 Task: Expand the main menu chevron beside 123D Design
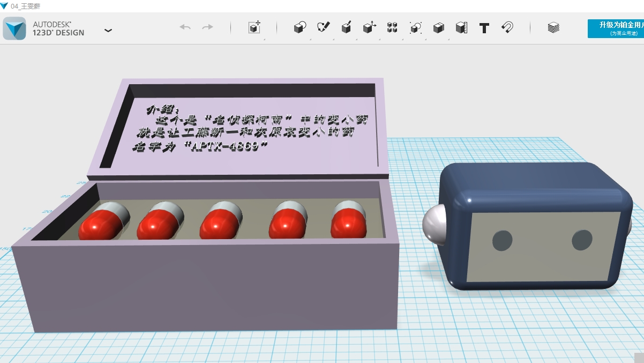[108, 30]
